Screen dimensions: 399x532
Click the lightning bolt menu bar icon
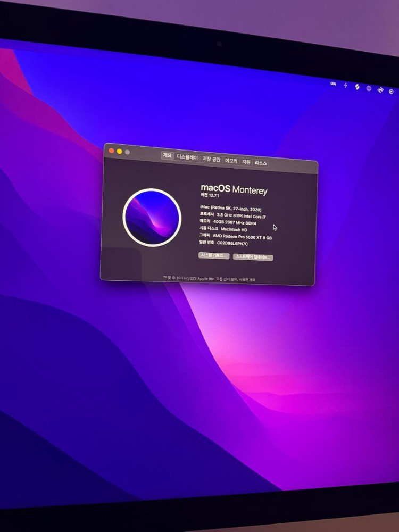345,85
